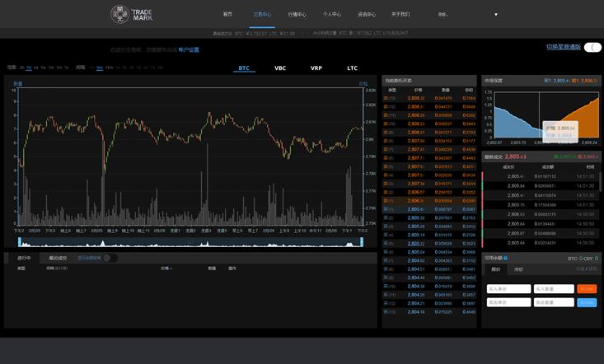The width and height of the screenshot is (604, 364).
Task: Toggle the 显示全部挂单 switch
Action: (109, 258)
